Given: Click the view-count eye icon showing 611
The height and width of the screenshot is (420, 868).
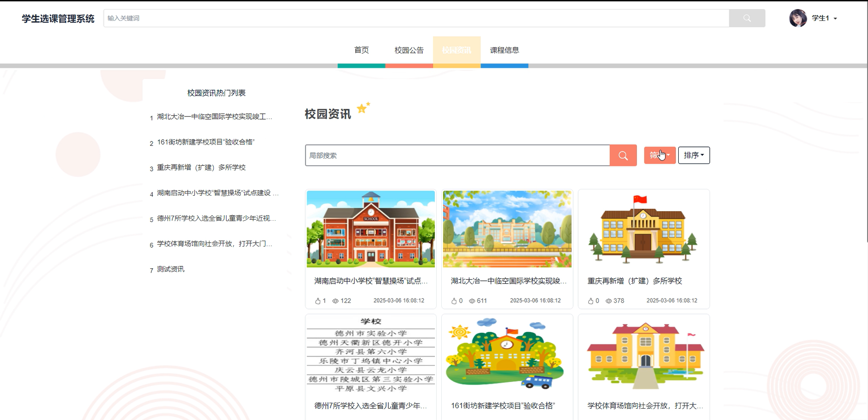Looking at the screenshot, I should pyautogui.click(x=472, y=301).
